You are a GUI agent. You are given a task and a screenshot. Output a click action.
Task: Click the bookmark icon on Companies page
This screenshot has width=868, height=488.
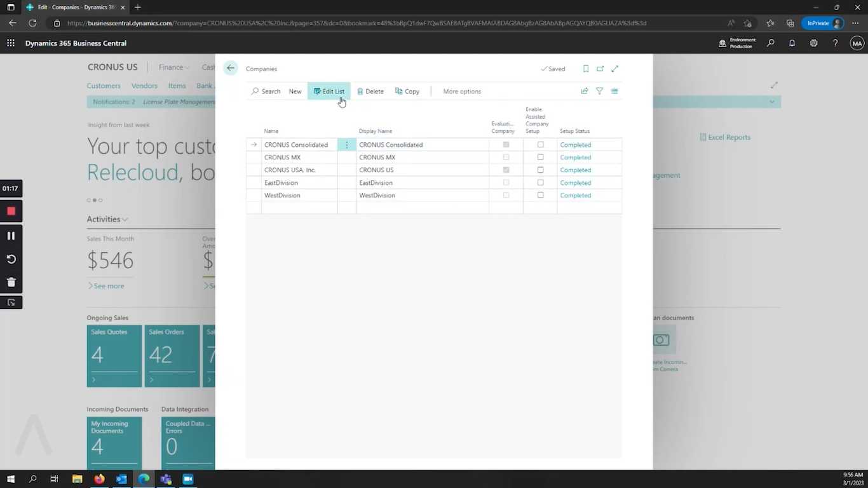pyautogui.click(x=586, y=69)
